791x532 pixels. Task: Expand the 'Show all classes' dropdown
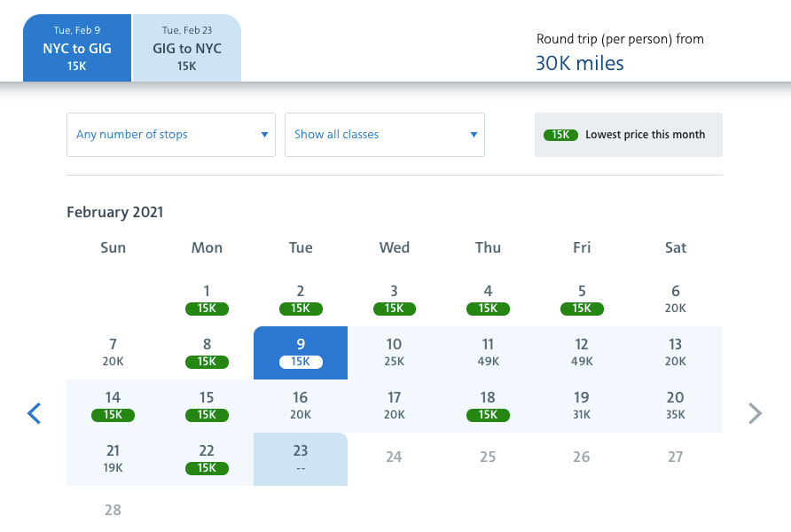click(x=385, y=135)
